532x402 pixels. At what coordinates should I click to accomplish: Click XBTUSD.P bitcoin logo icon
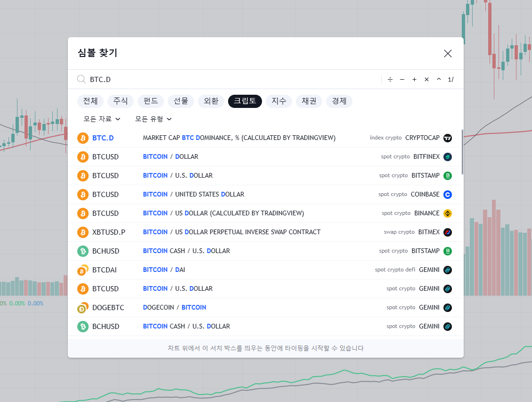pyautogui.click(x=83, y=232)
